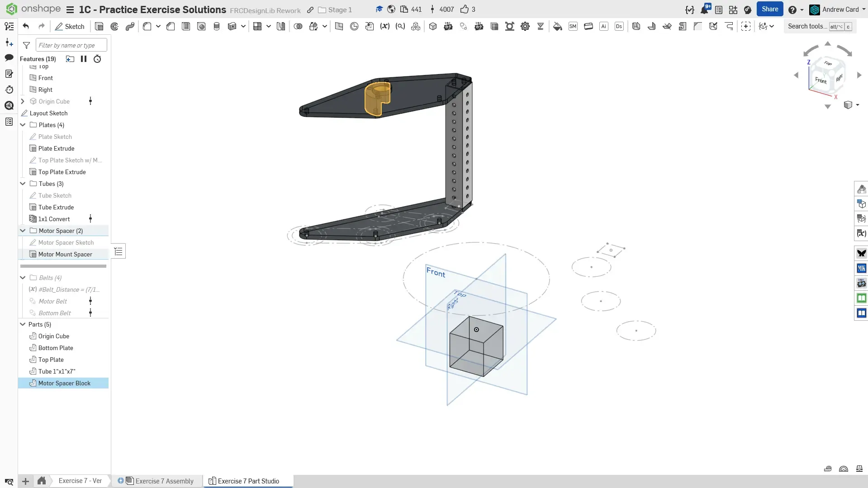This screenshot has width=868, height=488.
Task: Click the Sketch tool button
Action: [70, 26]
